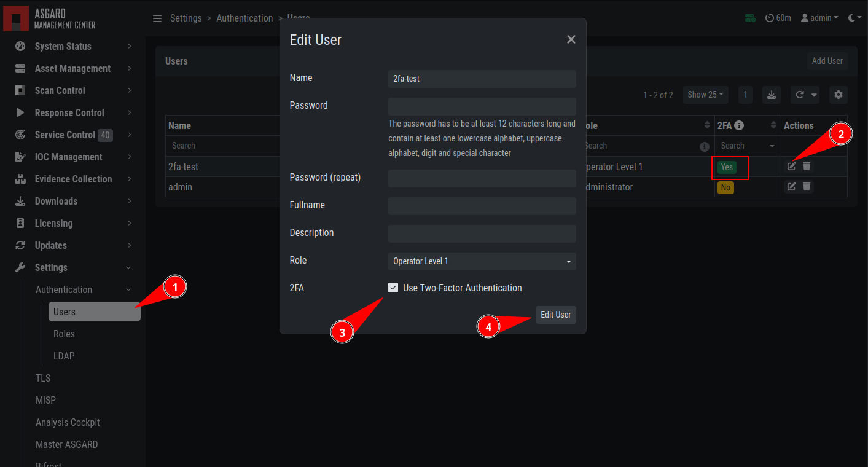Click the download export icon in Users table

point(772,95)
